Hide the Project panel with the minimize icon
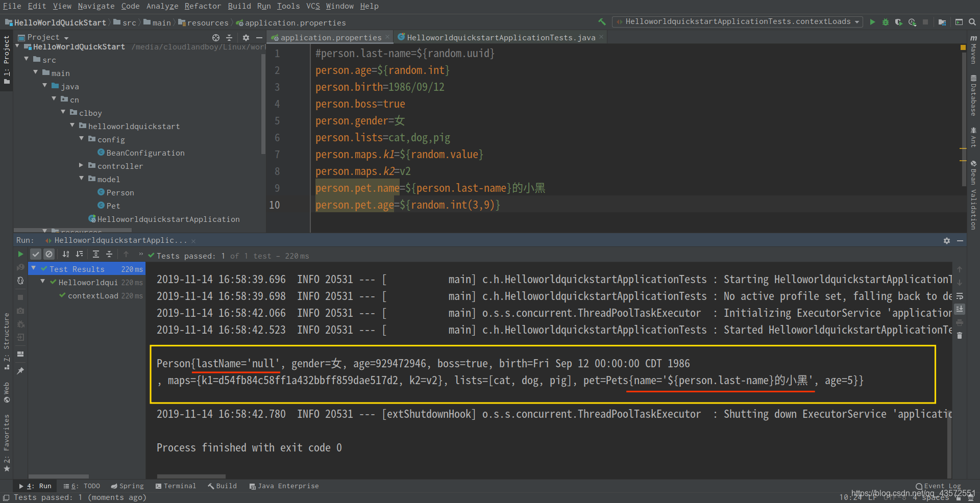The height and width of the screenshot is (503, 980). (x=259, y=38)
